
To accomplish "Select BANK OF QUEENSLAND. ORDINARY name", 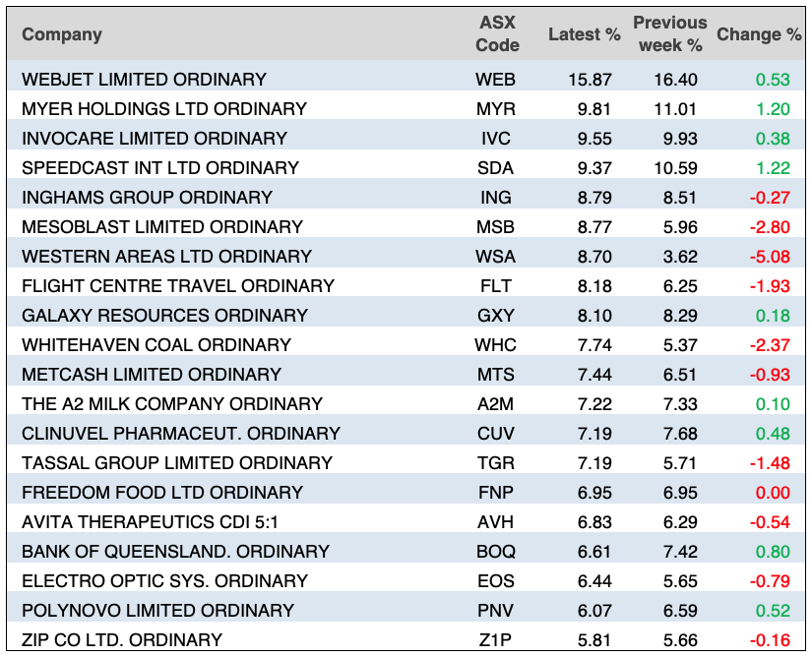I will pos(175,552).
